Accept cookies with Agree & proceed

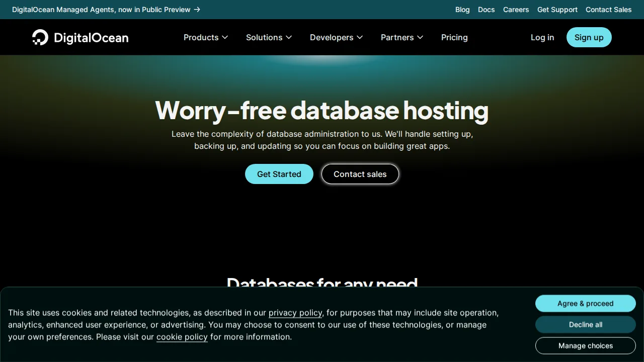[586, 303]
